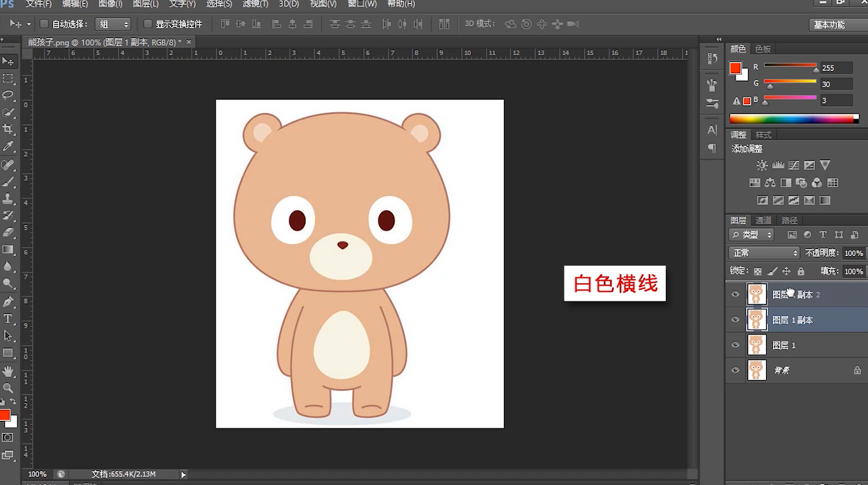Select the Crop tool

coord(8,129)
